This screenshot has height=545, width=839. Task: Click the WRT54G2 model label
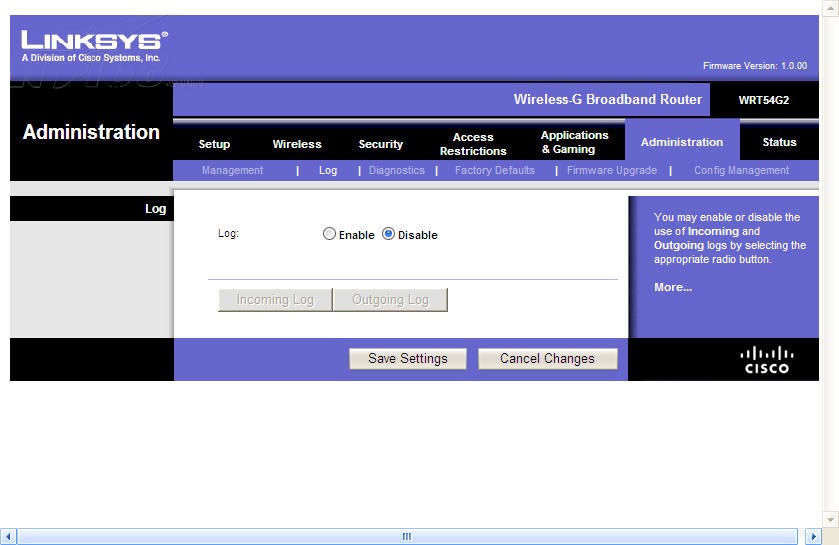pyautogui.click(x=764, y=100)
